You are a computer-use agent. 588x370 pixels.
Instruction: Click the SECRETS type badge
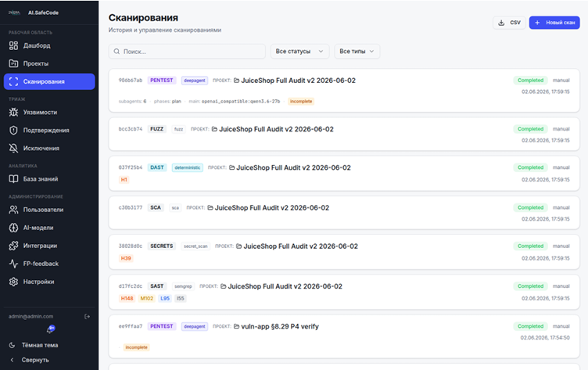[162, 246]
